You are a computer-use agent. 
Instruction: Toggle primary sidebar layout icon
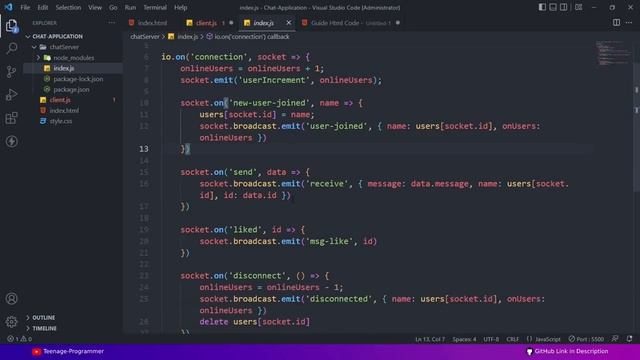coord(542,7)
